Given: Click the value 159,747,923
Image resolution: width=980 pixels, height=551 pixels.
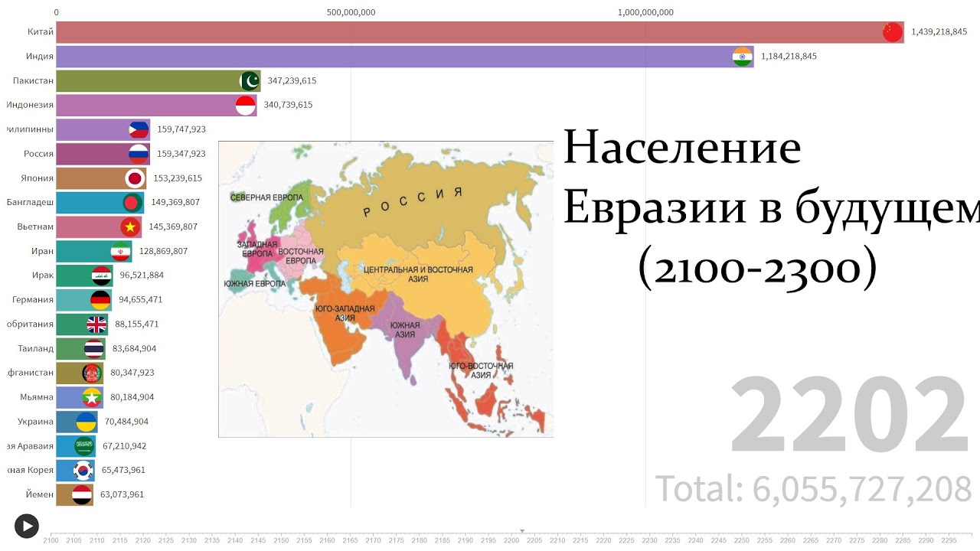Looking at the screenshot, I should [181, 129].
